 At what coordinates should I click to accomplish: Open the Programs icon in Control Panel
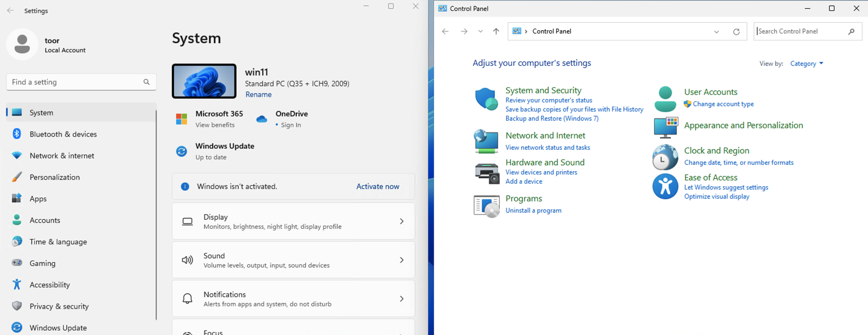click(486, 206)
